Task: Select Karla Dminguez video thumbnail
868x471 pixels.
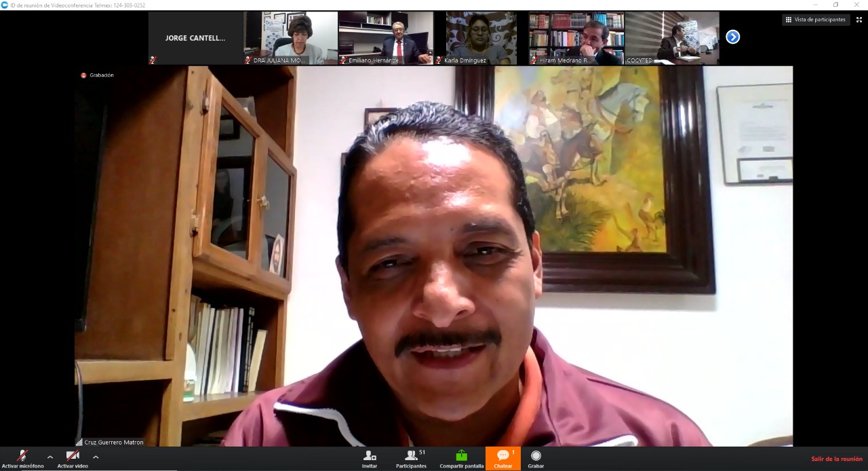Action: [481, 38]
